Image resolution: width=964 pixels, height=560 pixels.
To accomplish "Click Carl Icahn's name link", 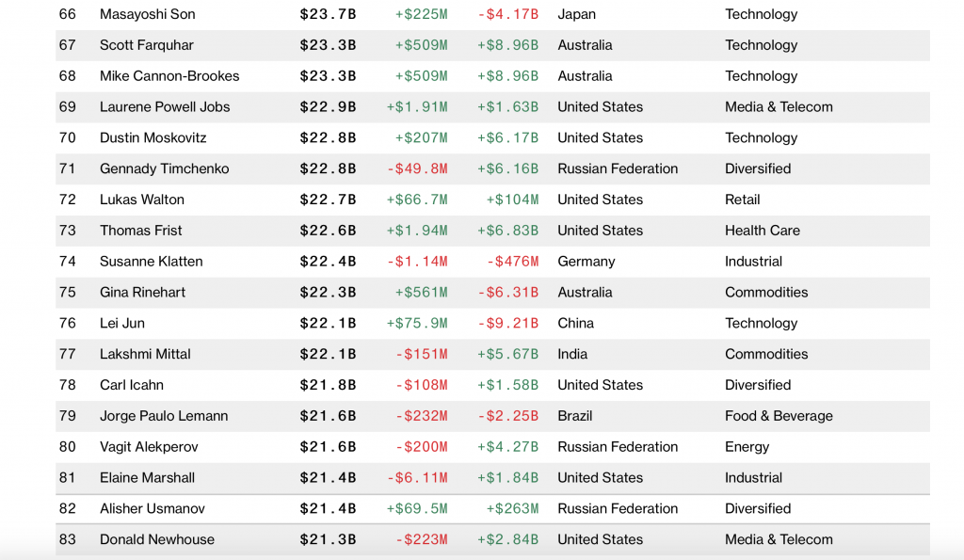I will [x=132, y=385].
